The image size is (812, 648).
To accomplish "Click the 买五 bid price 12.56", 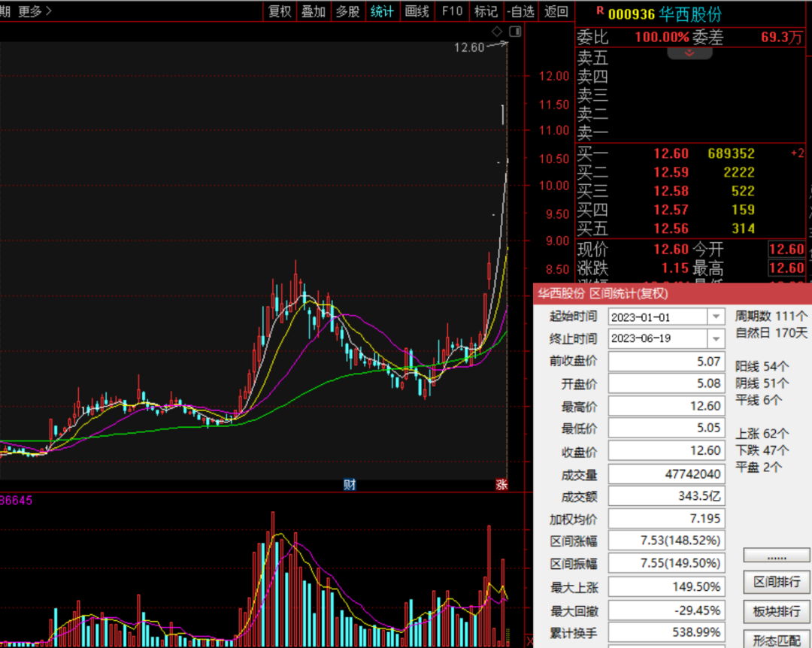I will click(671, 229).
